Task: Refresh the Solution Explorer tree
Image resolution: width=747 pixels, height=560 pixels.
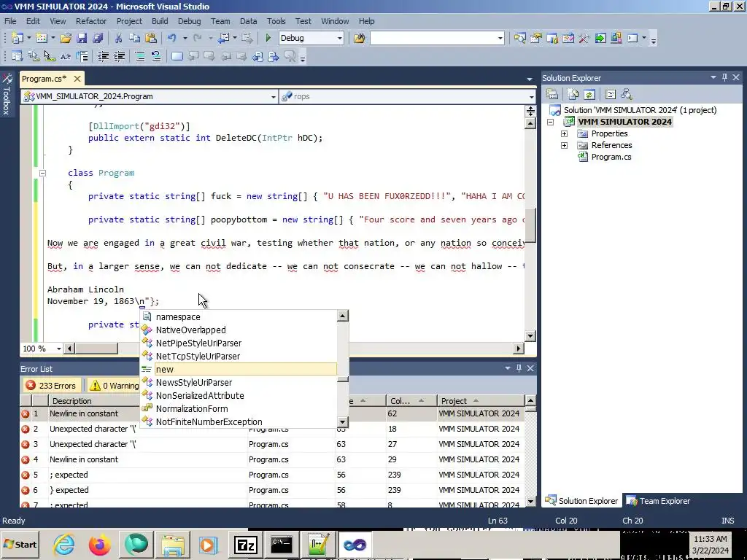Action: pyautogui.click(x=589, y=94)
